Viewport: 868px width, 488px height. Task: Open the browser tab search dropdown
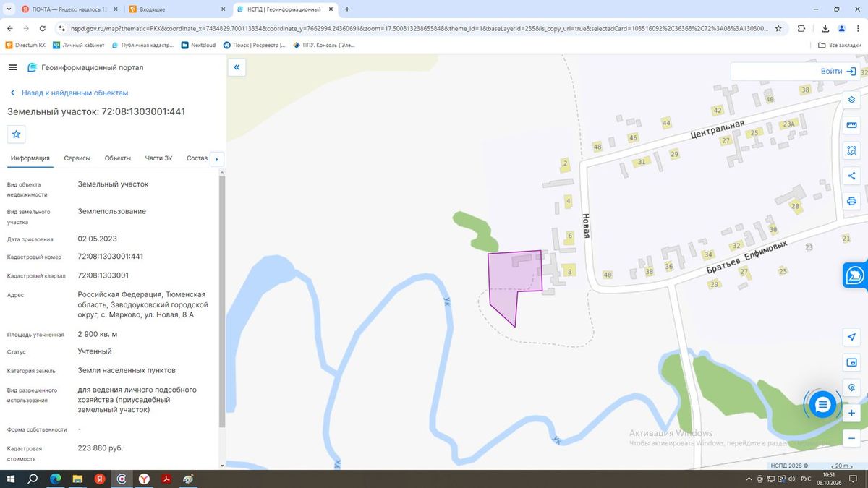pos(8,9)
